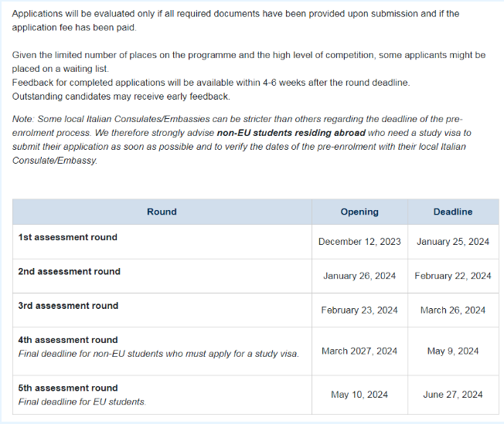Click the "Final deadline for EU students." note
The height and width of the screenshot is (424, 504).
[82, 402]
